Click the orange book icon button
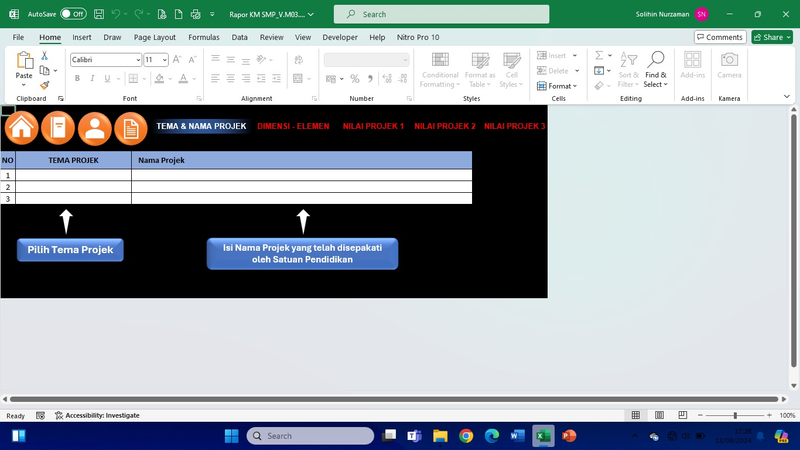Viewport: 800px width, 450px height. click(x=58, y=128)
